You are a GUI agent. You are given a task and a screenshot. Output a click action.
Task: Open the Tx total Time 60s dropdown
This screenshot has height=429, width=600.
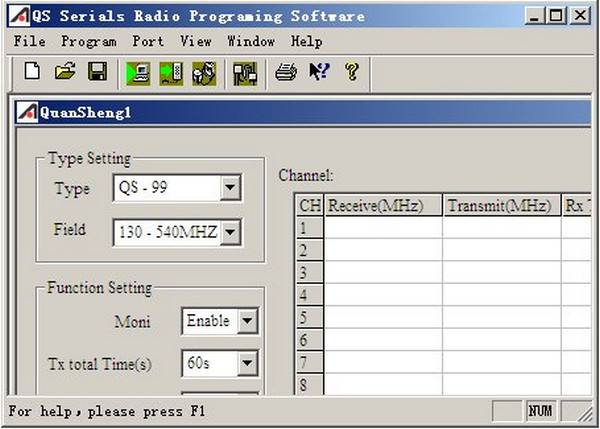pyautogui.click(x=247, y=362)
